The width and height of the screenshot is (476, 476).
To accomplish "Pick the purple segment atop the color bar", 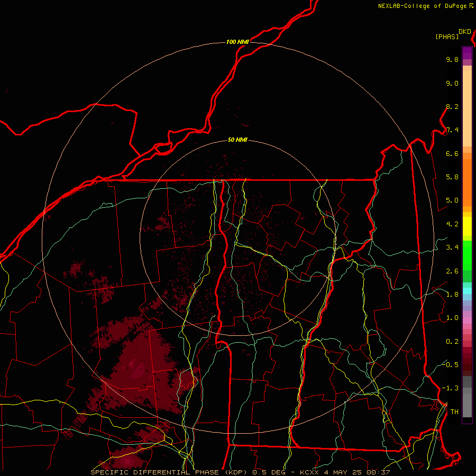I will point(467,53).
